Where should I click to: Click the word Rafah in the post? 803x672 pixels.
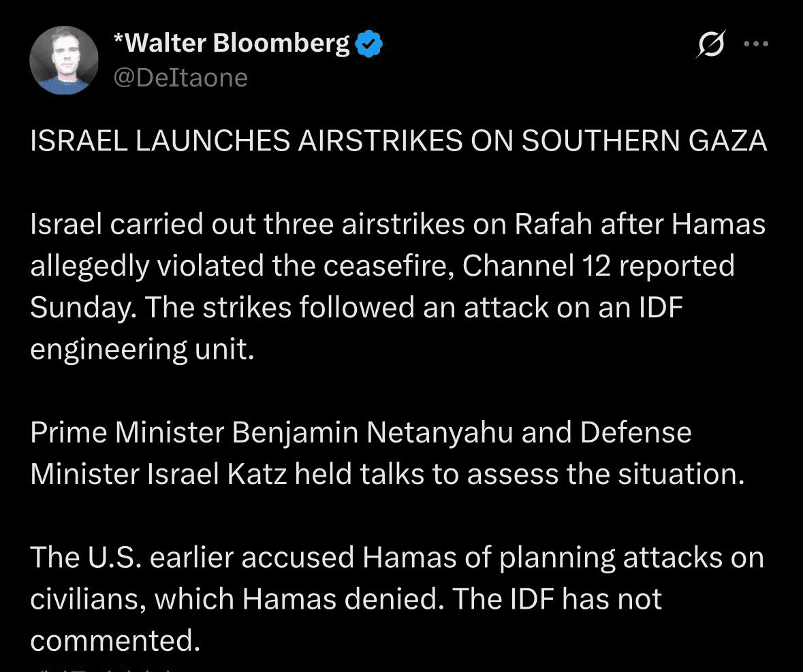552,225
